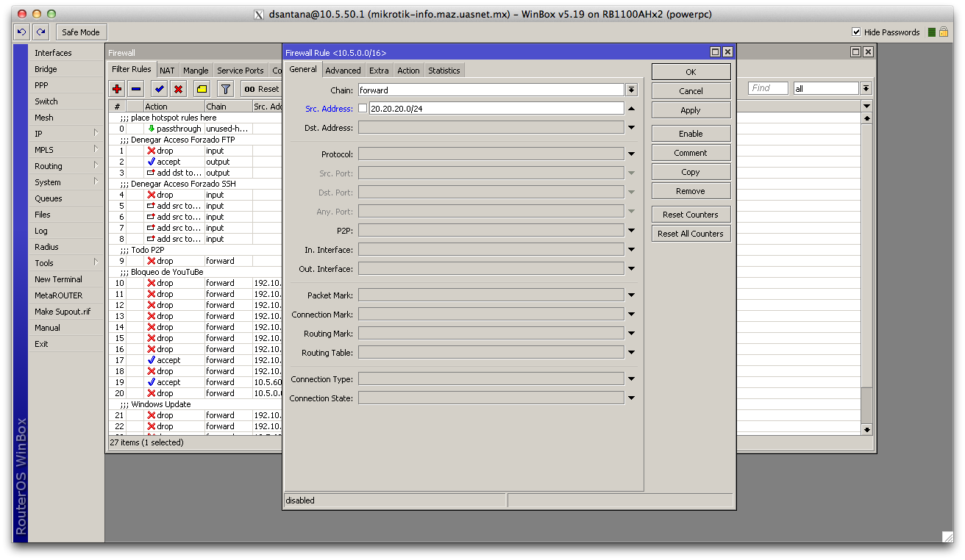The image size is (965, 560).
Task: Add a new firewall rule with the red plus
Action: (x=117, y=89)
